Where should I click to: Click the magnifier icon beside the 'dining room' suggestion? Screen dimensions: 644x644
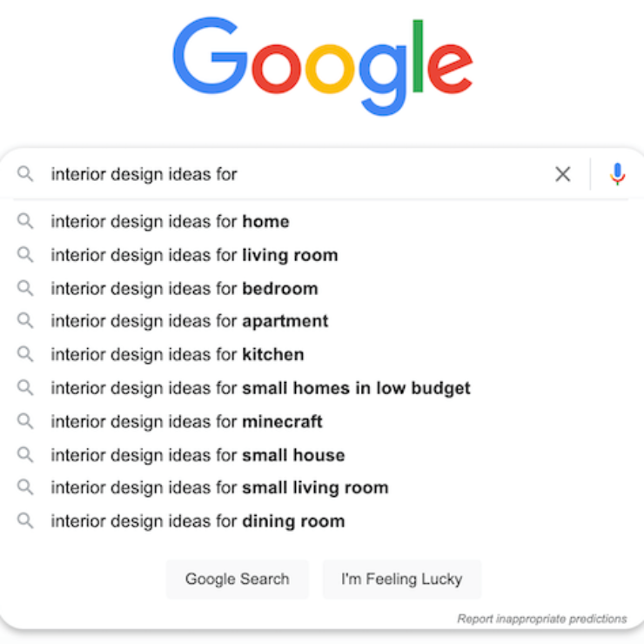click(x=25, y=521)
